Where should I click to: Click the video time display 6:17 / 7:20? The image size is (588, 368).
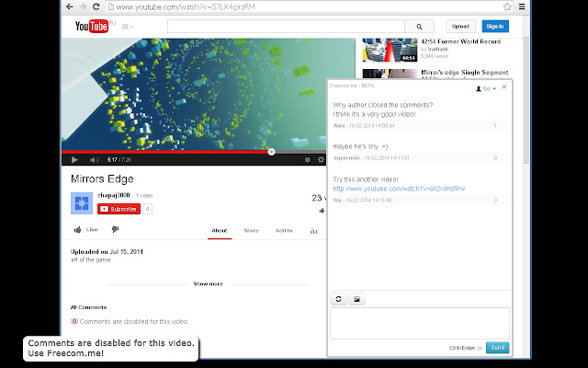click(119, 160)
